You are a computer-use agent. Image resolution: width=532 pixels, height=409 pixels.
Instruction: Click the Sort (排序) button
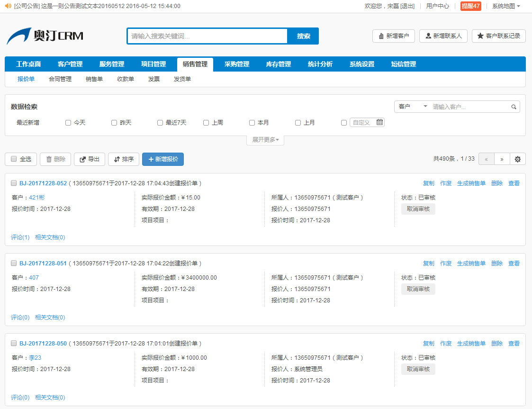click(124, 159)
